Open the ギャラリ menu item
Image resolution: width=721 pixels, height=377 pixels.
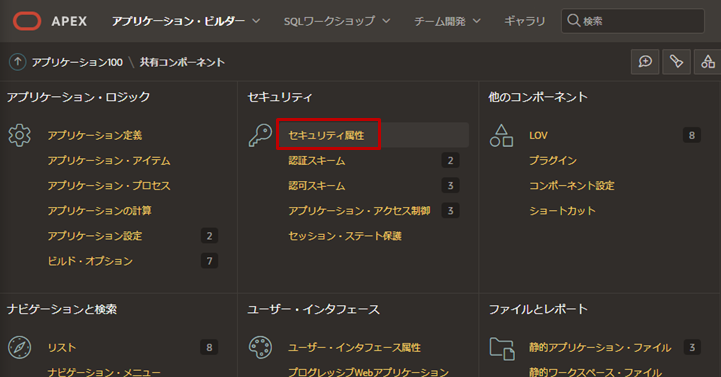[x=525, y=21]
